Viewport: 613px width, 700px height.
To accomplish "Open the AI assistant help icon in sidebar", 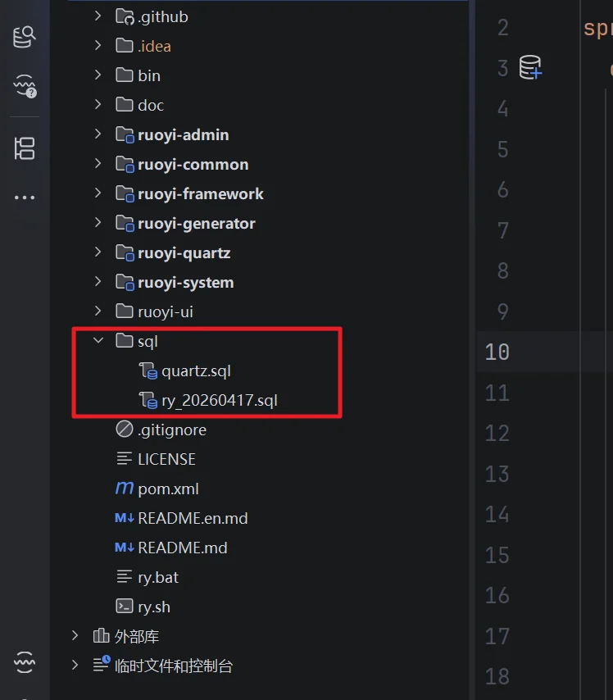I will pyautogui.click(x=25, y=86).
